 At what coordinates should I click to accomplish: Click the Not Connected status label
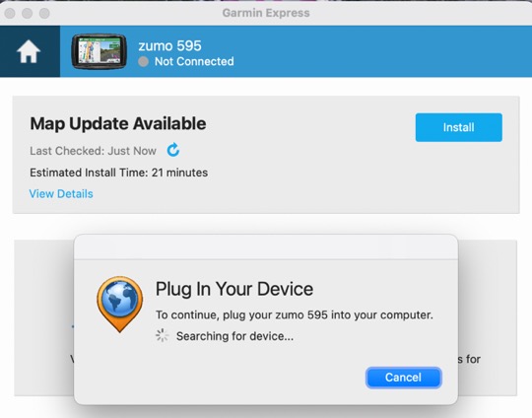[x=194, y=61]
